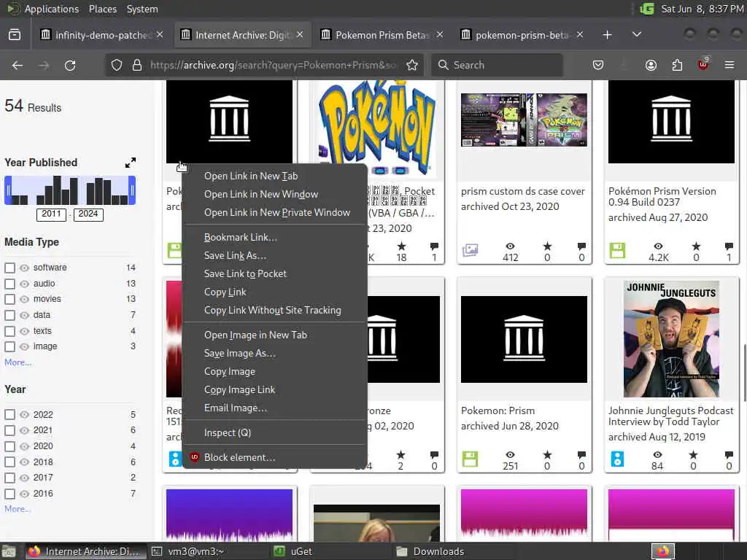Switch to the pokemon-prism-beta tab
This screenshot has width=747, height=560.
[522, 35]
